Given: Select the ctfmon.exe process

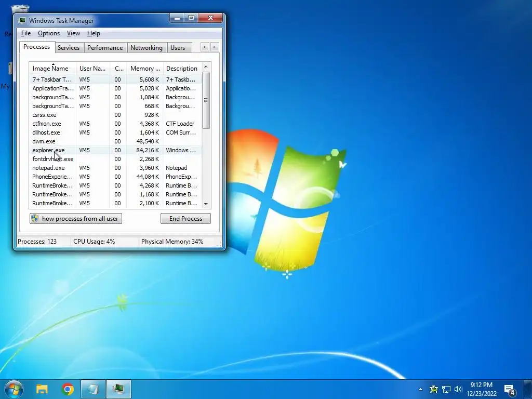Looking at the screenshot, I should coord(115,124).
